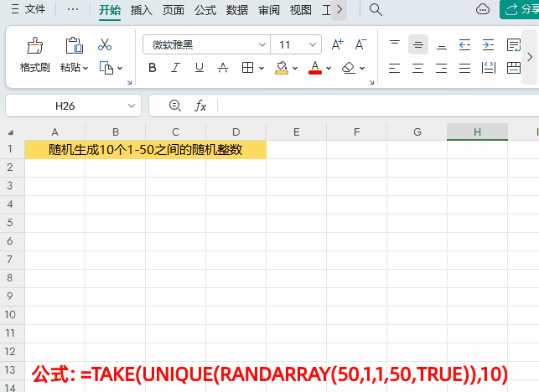Open the font color dropdown arrow

[329, 68]
